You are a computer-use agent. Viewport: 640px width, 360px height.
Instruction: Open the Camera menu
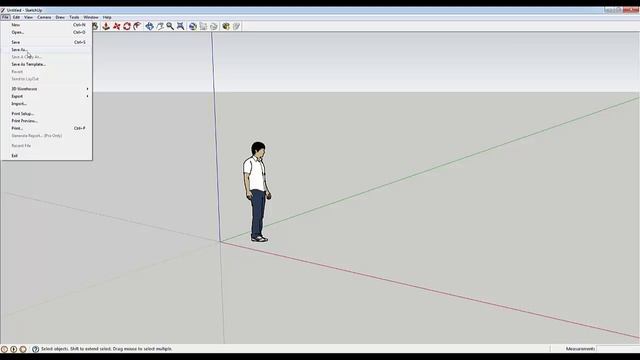point(44,18)
